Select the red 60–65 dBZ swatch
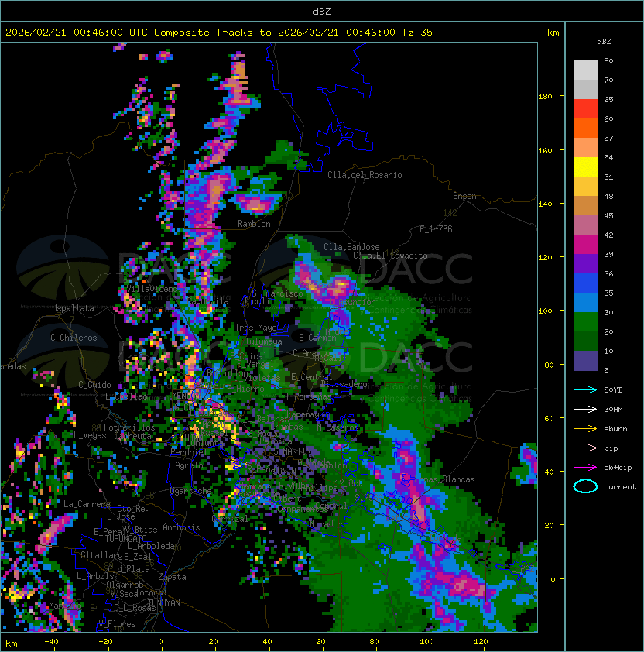644x652 pixels. click(585, 109)
